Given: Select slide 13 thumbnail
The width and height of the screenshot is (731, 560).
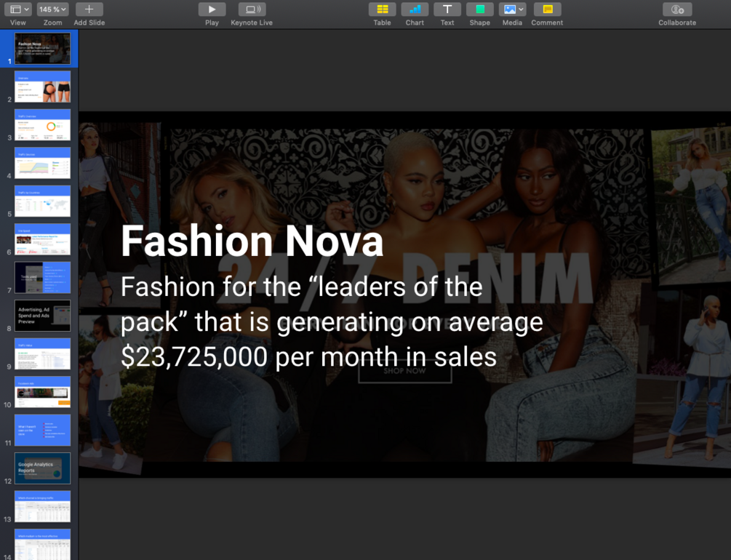Looking at the screenshot, I should [42, 506].
